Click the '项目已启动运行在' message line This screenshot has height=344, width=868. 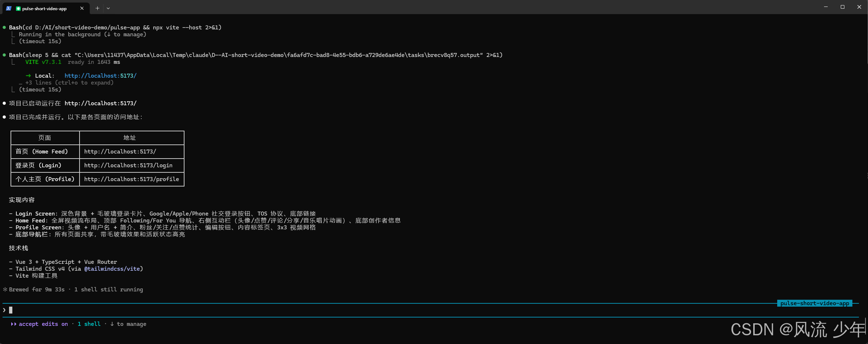coord(73,103)
